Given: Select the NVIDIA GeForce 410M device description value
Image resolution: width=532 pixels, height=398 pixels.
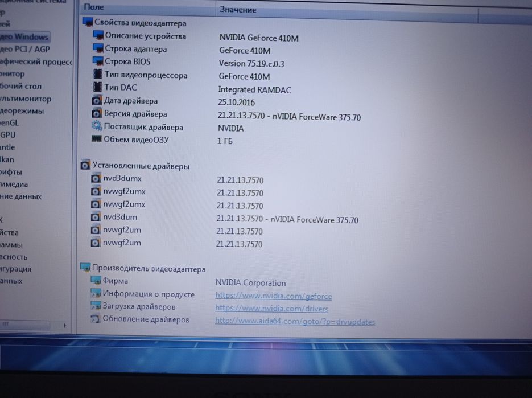Looking at the screenshot, I should pyautogui.click(x=259, y=38).
